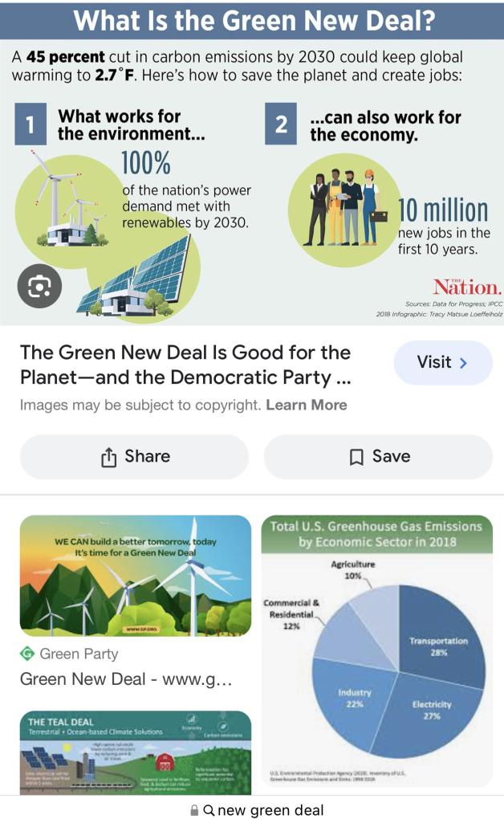Tap the Google Lens camera icon
Screen dimensions: 504x819
pos(39,287)
